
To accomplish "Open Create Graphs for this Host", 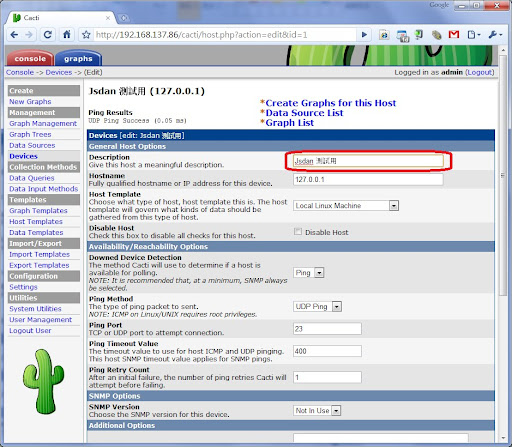I will [331, 103].
